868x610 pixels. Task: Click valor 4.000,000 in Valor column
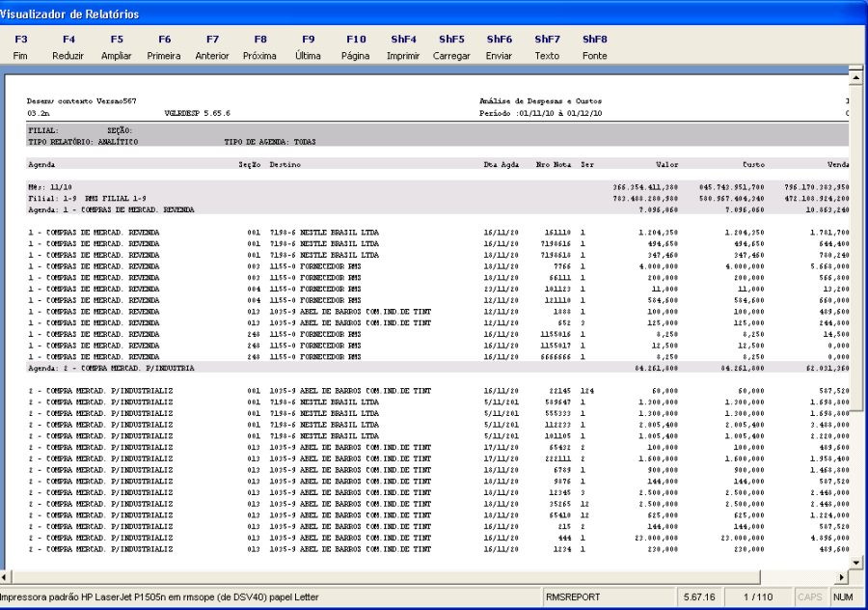(658, 266)
